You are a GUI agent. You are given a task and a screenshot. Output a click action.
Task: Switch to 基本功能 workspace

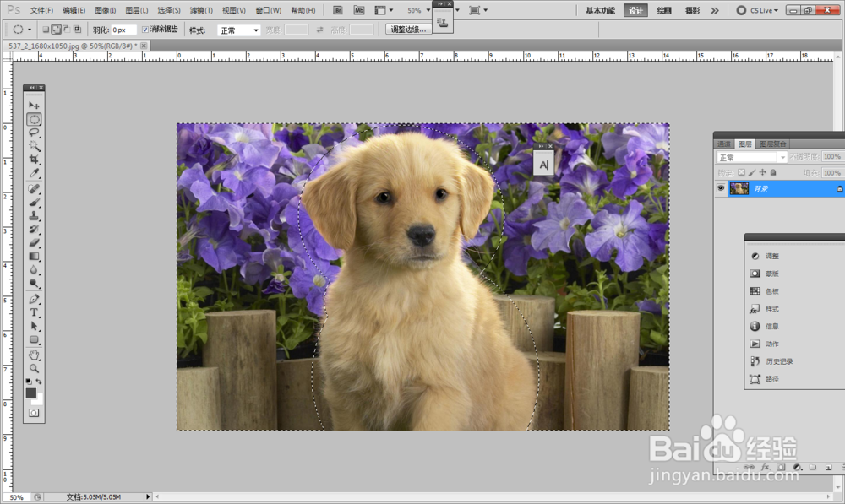pos(600,10)
